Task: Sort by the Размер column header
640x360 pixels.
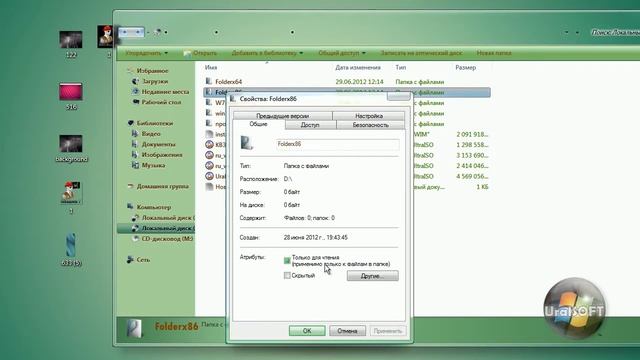Action: [465, 67]
